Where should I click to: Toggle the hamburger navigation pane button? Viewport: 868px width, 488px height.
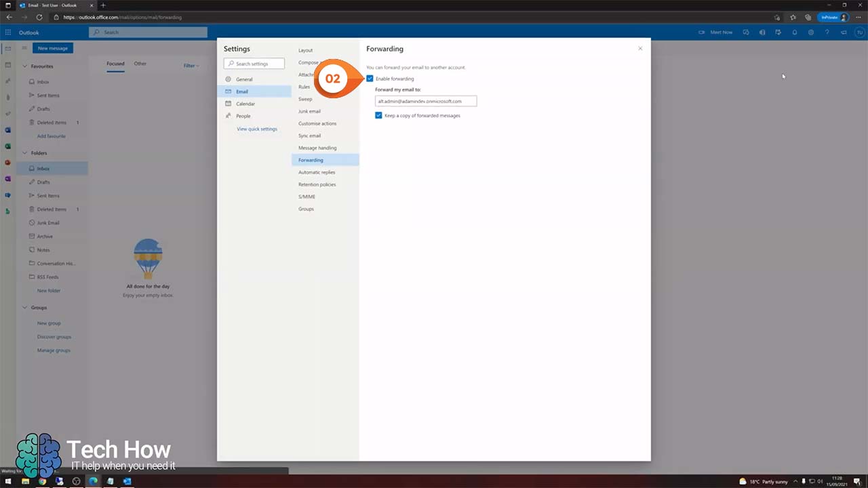(24, 48)
